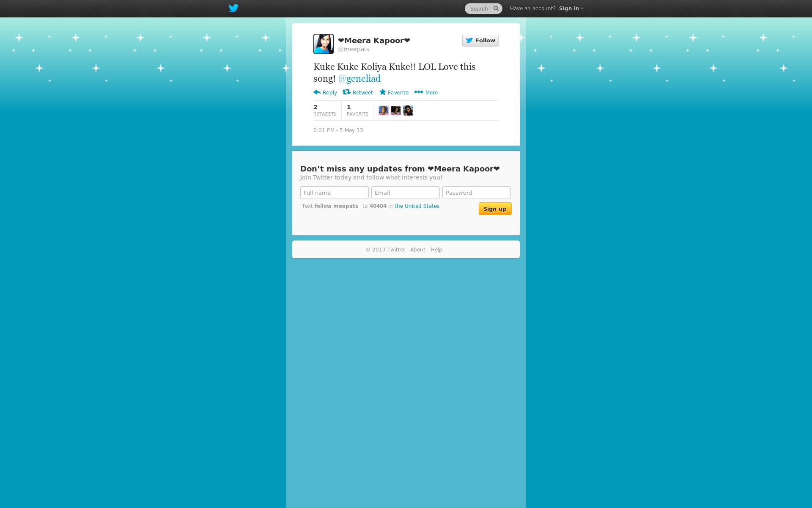Viewport: 812px width, 508px height.
Task: Click the 'Have an account?' text
Action: pos(533,8)
